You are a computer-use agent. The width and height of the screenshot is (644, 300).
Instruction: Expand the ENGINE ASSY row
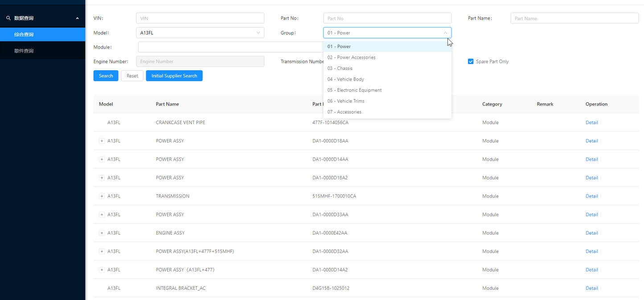(x=102, y=233)
